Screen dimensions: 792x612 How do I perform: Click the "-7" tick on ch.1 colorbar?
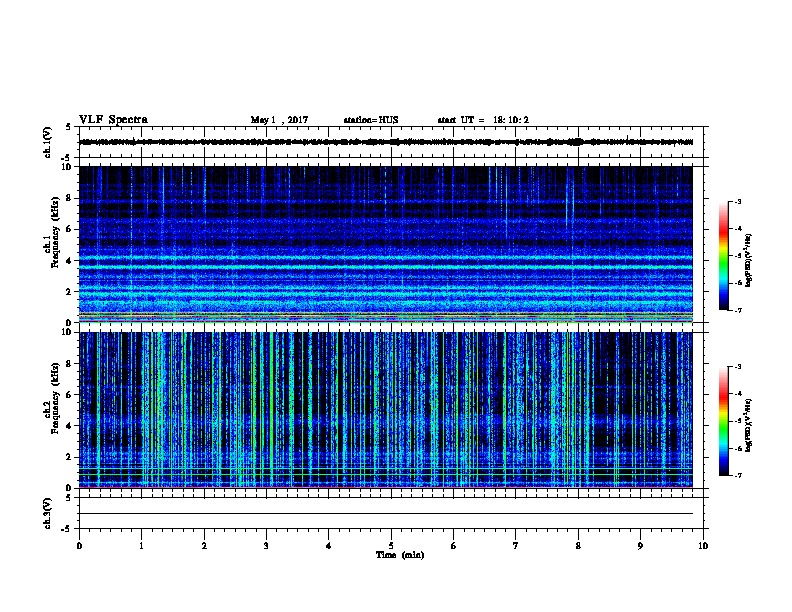(738, 310)
